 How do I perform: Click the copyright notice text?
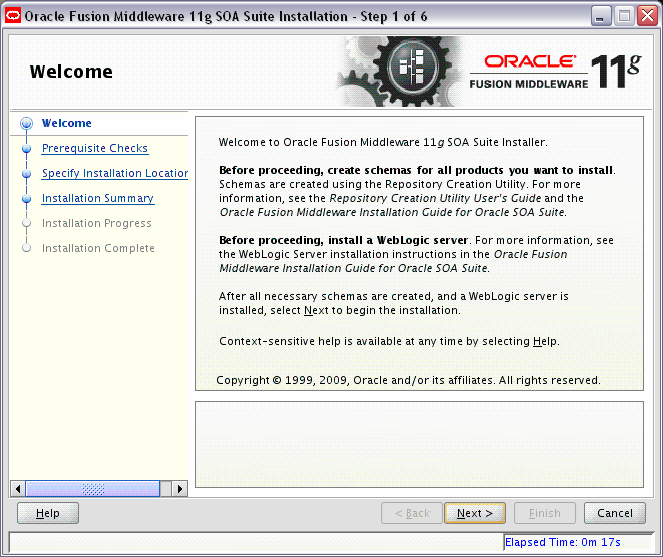(408, 380)
